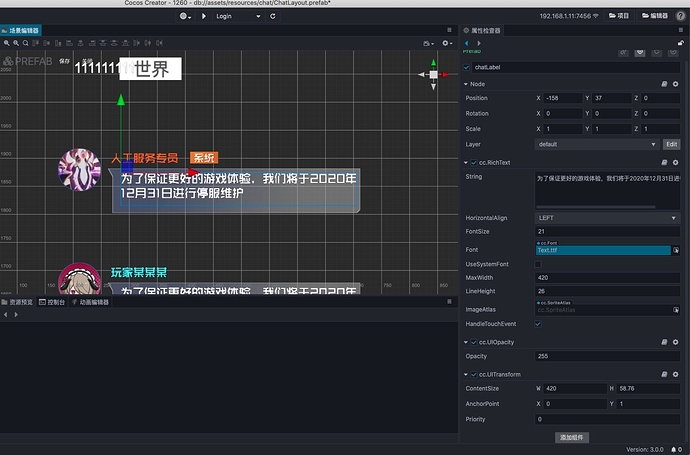Open the Layer dropdown set to default
This screenshot has width=690, height=455.
[x=597, y=144]
